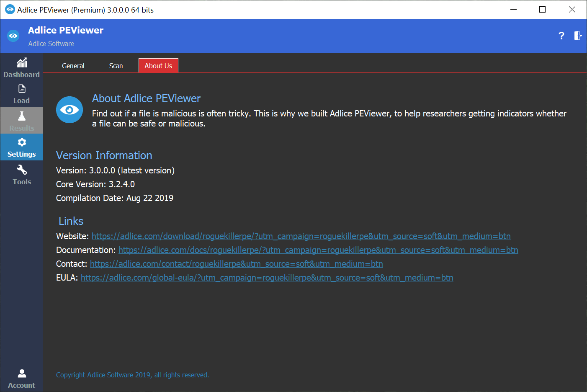Maximize the PEViewer window
The image size is (587, 392).
tap(542, 10)
